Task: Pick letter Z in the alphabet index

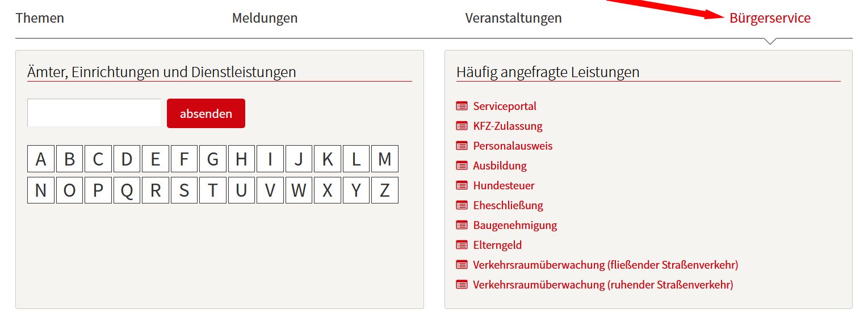Action: (x=385, y=190)
